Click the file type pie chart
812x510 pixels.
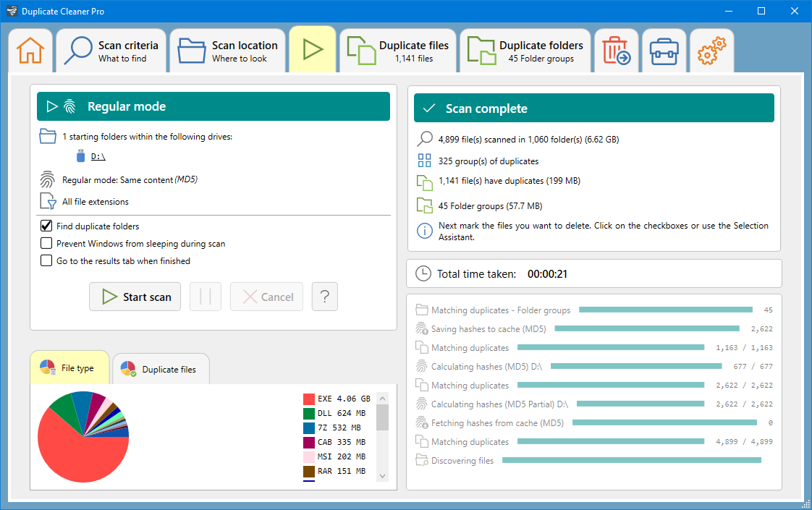(83, 437)
